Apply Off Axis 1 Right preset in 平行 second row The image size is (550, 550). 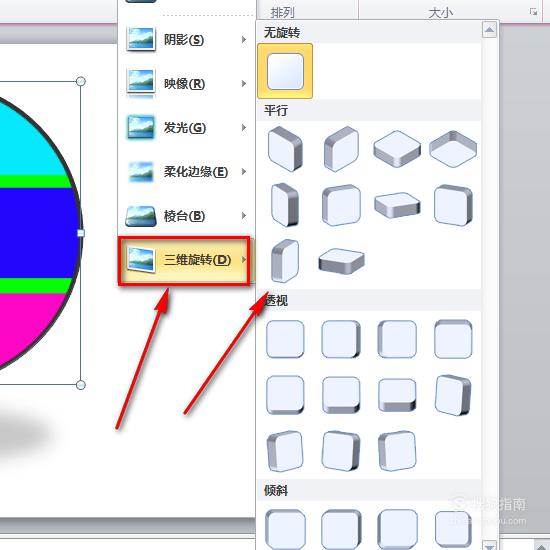point(341,205)
